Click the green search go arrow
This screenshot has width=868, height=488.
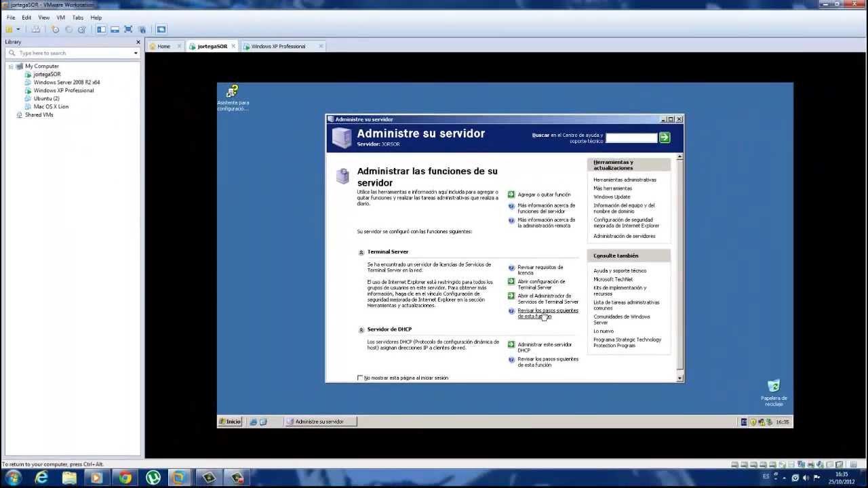pos(665,137)
